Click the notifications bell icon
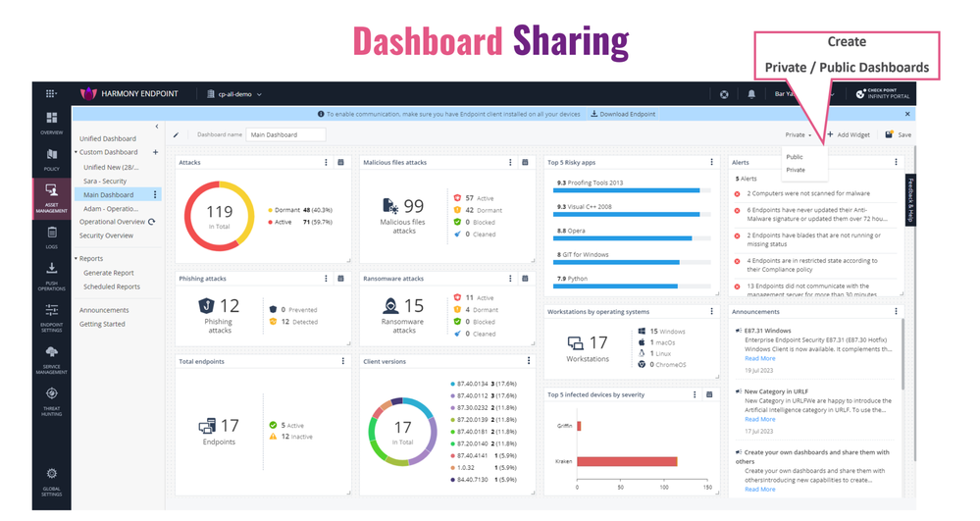The width and height of the screenshot is (980, 521). tap(751, 94)
